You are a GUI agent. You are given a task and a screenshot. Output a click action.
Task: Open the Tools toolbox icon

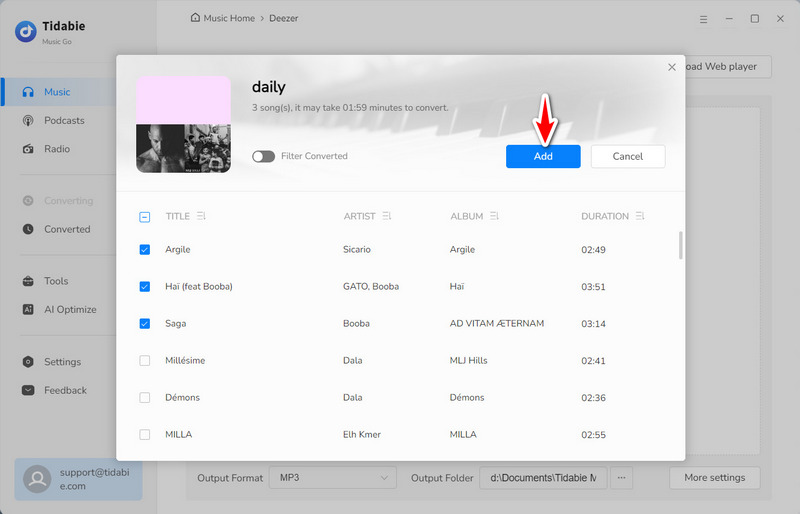(x=28, y=281)
